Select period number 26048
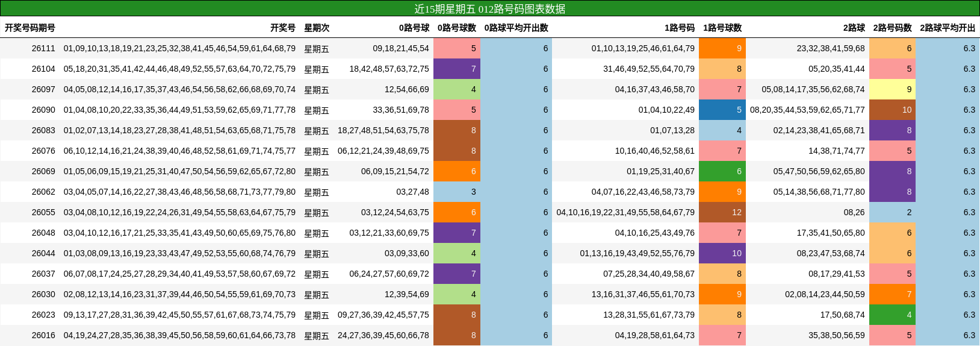 tap(43, 233)
